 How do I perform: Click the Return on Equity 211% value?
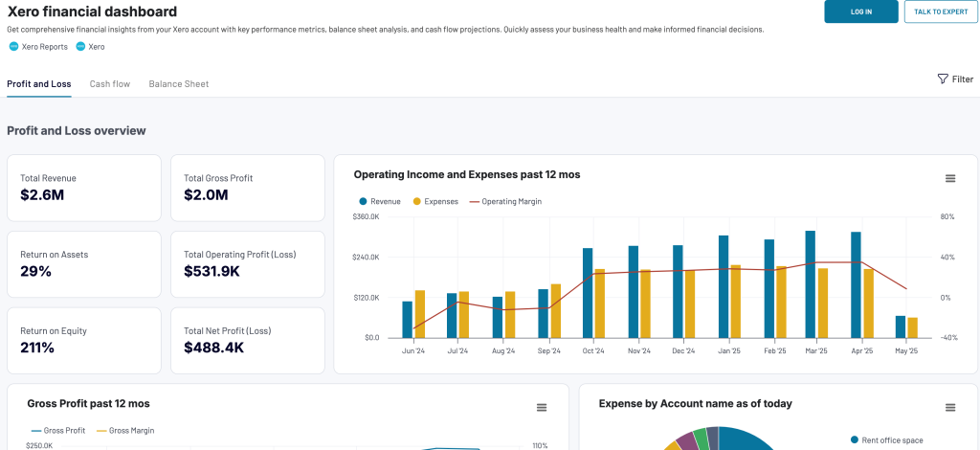(x=37, y=348)
